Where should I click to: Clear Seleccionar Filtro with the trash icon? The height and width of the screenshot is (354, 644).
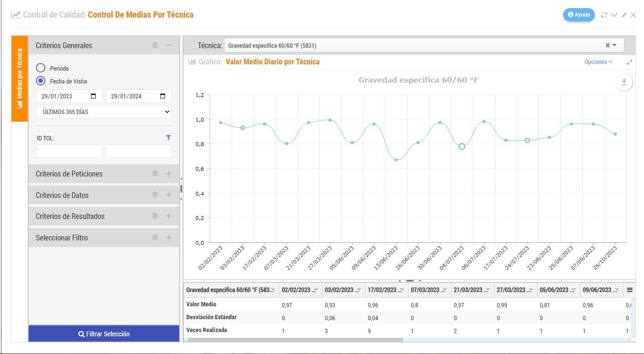tap(155, 237)
